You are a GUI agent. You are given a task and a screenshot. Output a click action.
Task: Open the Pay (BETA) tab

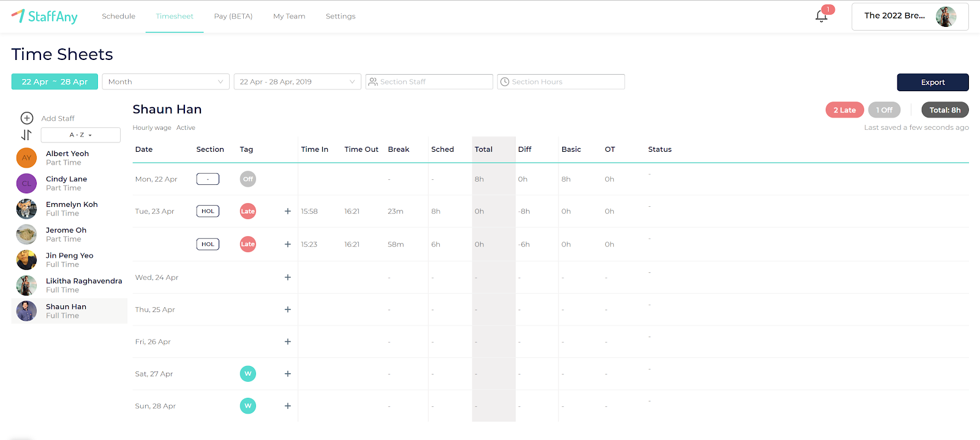233,16
